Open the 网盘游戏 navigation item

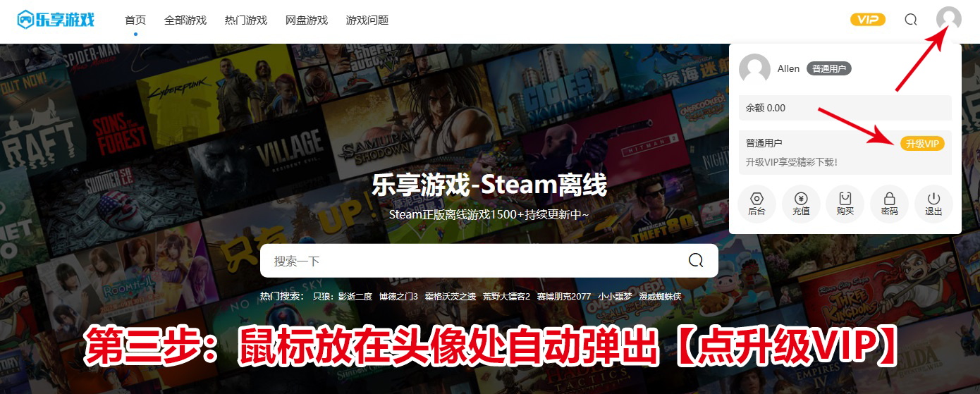(307, 20)
